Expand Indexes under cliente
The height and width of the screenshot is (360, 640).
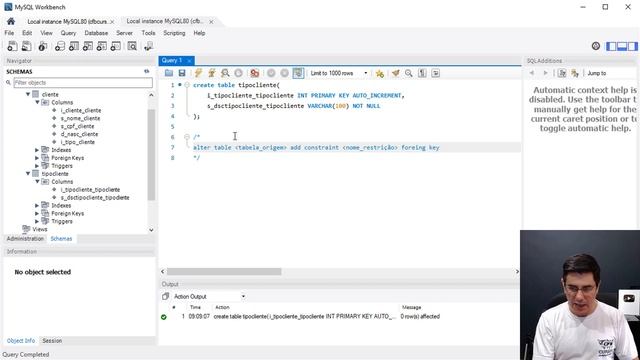37,150
